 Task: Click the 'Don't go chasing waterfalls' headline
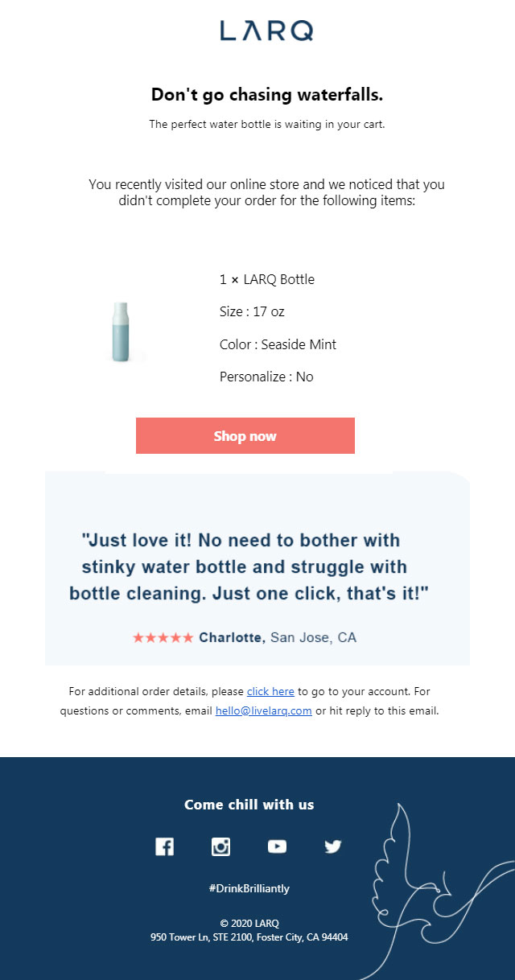[267, 94]
